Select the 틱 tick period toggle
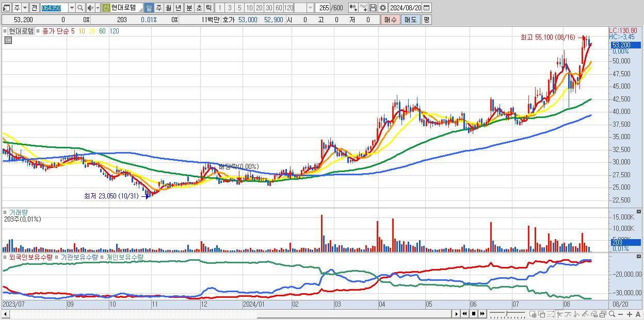644x320 pixels. 208,8
